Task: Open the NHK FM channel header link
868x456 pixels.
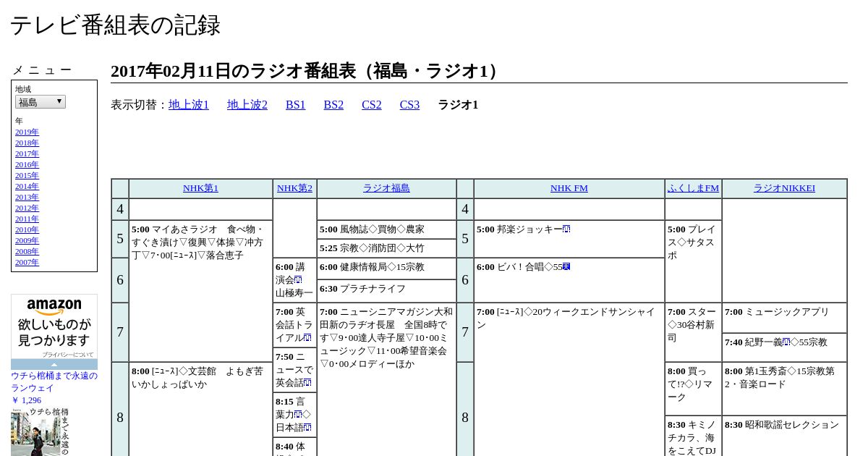Action: click(569, 188)
